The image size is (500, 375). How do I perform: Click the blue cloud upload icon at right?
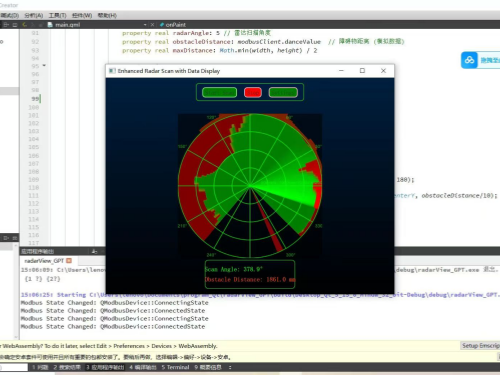pos(469,60)
